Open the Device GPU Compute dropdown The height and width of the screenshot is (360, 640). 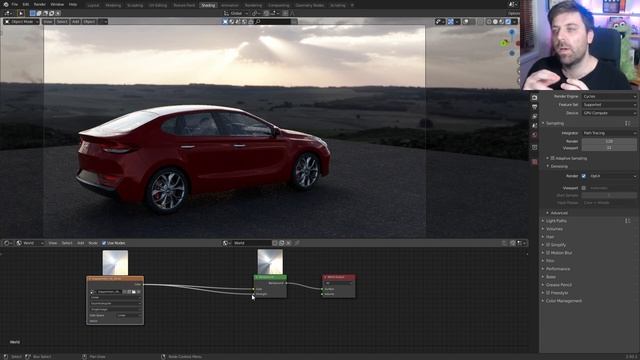point(609,113)
